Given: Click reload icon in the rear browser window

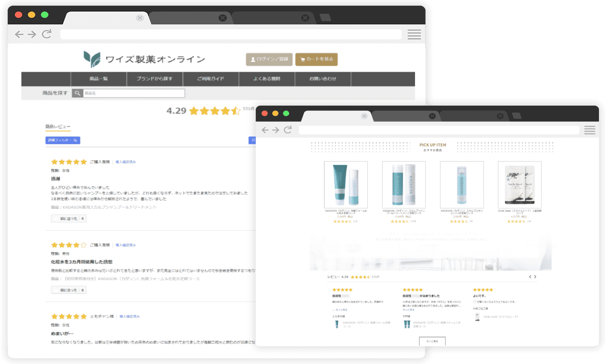Looking at the screenshot, I should click(47, 34).
